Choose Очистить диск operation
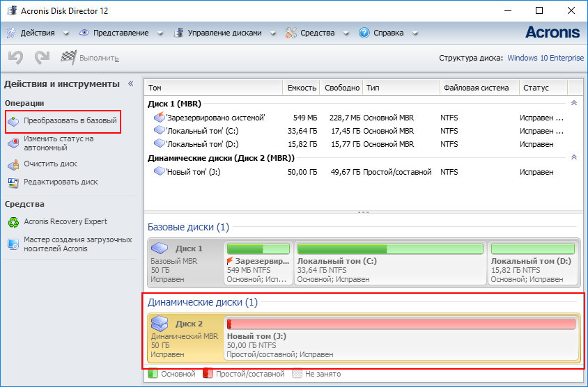The height and width of the screenshot is (387, 588). coord(50,164)
